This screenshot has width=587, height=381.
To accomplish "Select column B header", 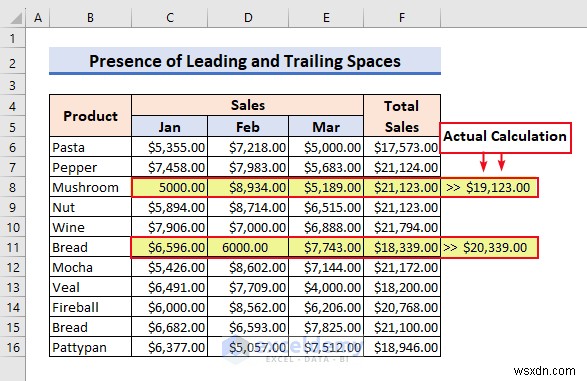I will pyautogui.click(x=90, y=18).
